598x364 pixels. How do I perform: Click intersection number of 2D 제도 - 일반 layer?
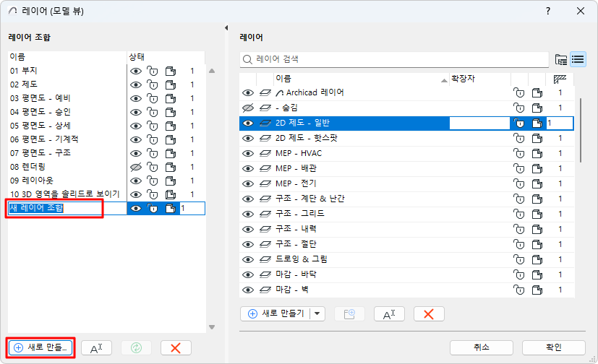coord(560,123)
